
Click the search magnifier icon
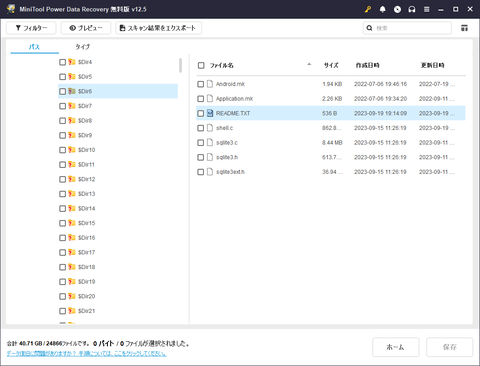point(369,28)
